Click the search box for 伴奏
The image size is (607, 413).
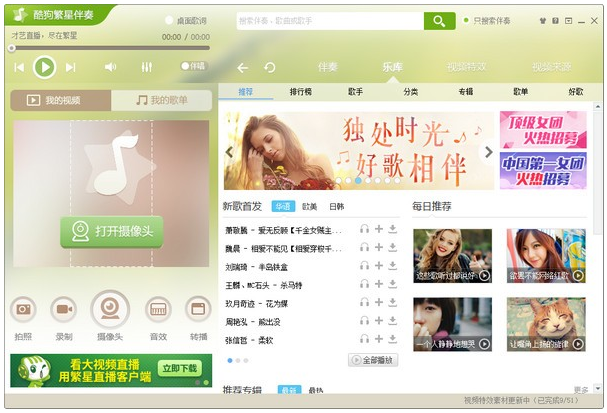point(330,21)
